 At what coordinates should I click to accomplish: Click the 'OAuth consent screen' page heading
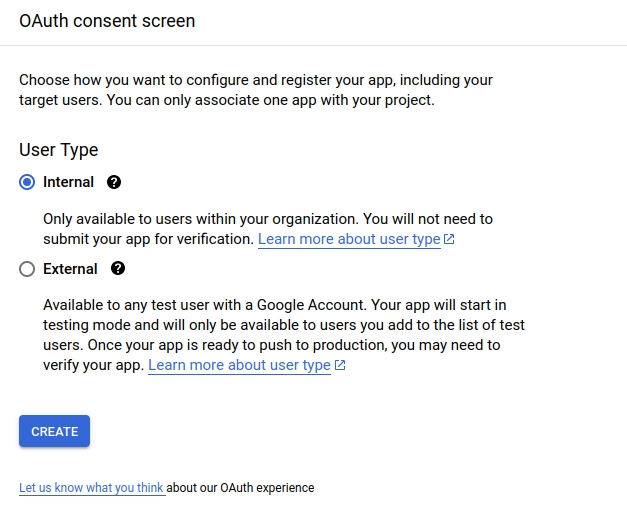[x=107, y=21]
